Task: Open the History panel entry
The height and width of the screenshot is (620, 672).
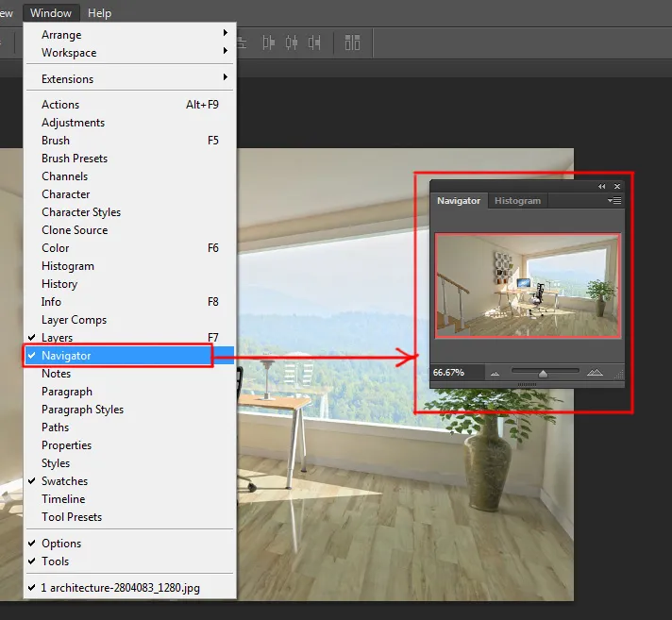Action: coord(130,284)
